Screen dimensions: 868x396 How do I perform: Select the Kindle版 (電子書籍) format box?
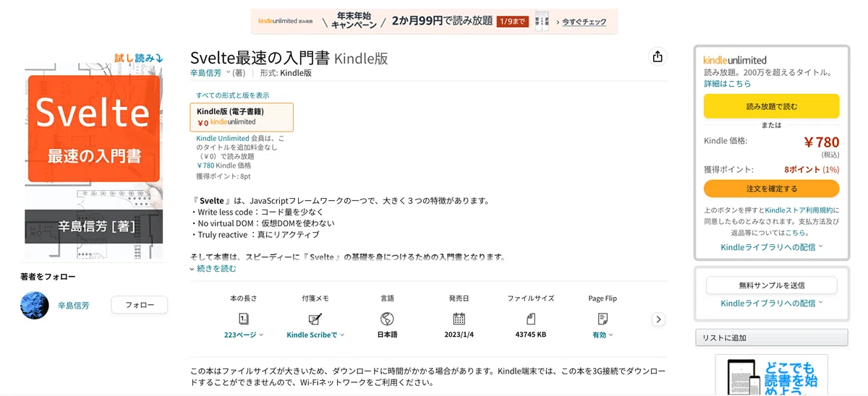(x=242, y=117)
